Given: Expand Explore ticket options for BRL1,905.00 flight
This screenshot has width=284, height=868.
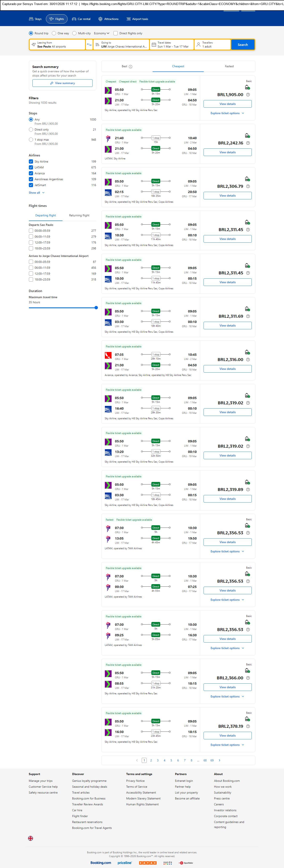Looking at the screenshot, I should (x=227, y=113).
